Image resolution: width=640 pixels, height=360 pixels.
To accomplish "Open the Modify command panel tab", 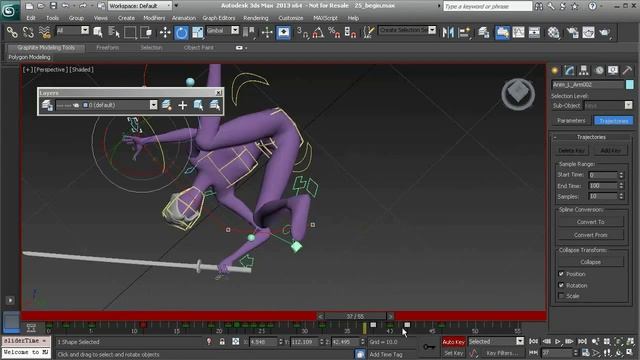I will coord(569,70).
